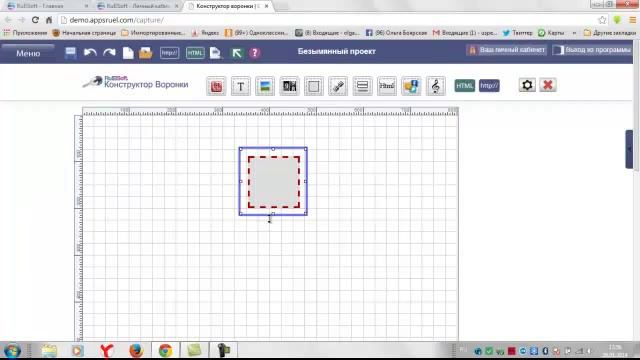640x360 pixels.
Task: Add social network buttons element
Action: (411, 86)
